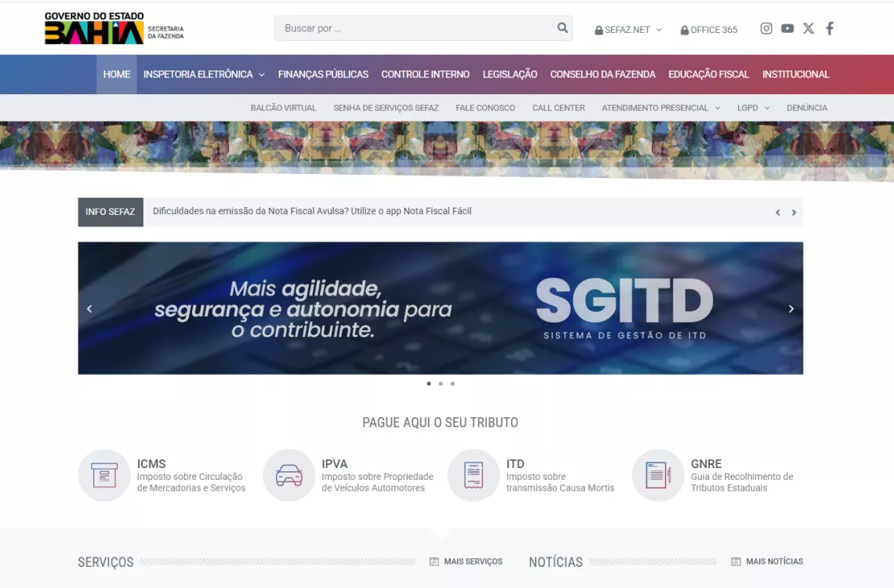The image size is (894, 588).
Task: Open the Office 365 link
Action: coord(709,30)
